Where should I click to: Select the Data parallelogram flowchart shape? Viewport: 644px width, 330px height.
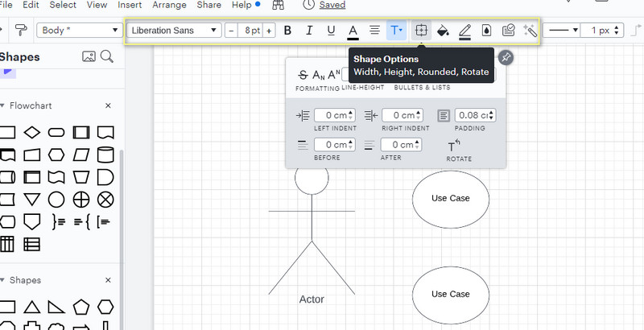pyautogui.click(x=81, y=155)
